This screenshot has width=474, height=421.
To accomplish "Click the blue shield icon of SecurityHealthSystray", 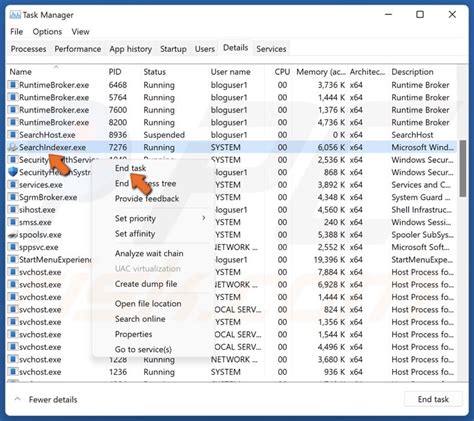I will point(13,172).
